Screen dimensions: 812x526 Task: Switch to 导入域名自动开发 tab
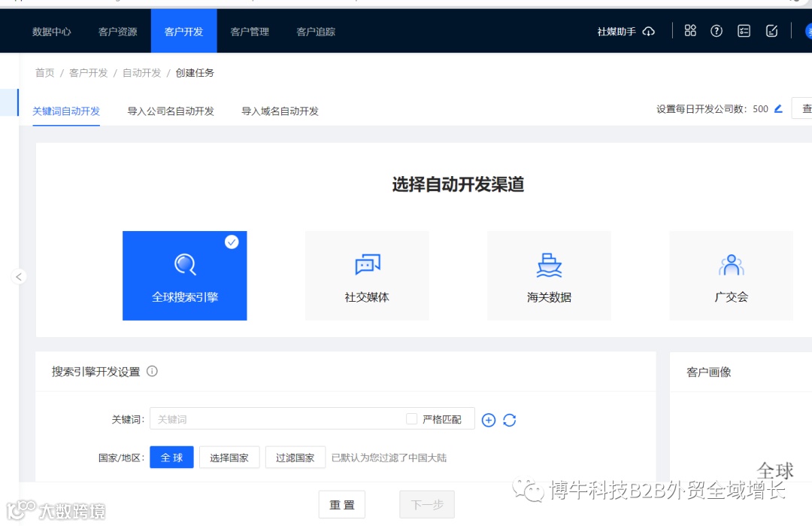point(280,111)
